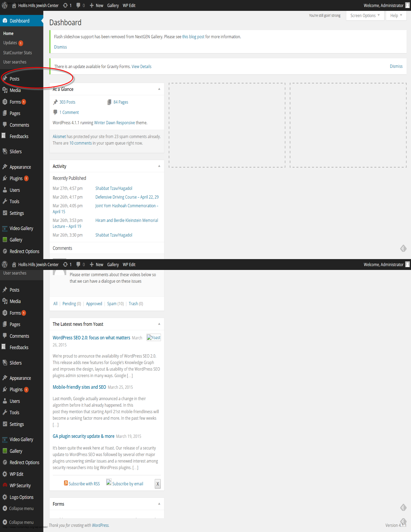Screen dimensions: 411x532
Task: Click the updates refresh icon in lower admin bar
Action: [x=65, y=265]
